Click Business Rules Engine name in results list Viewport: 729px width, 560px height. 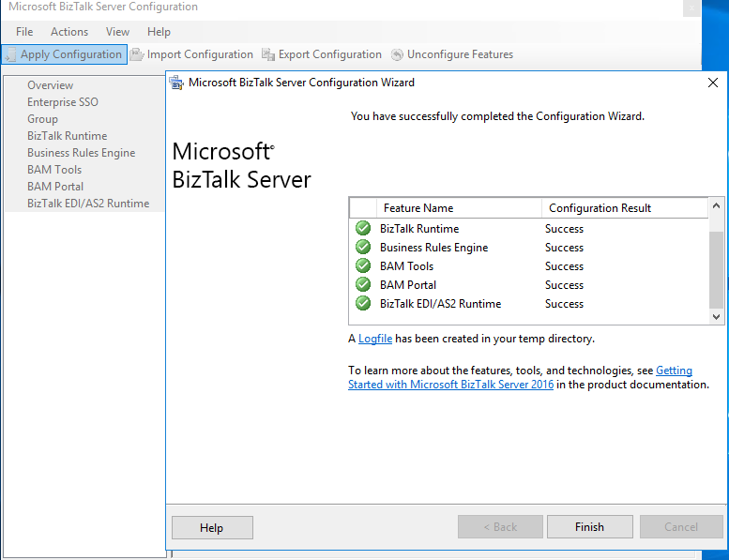(x=433, y=248)
